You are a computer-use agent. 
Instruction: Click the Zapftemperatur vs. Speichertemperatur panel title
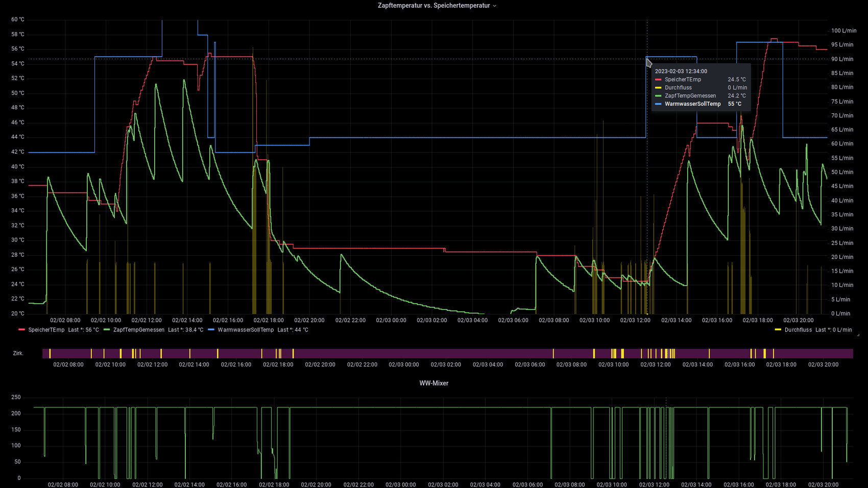pyautogui.click(x=433, y=6)
